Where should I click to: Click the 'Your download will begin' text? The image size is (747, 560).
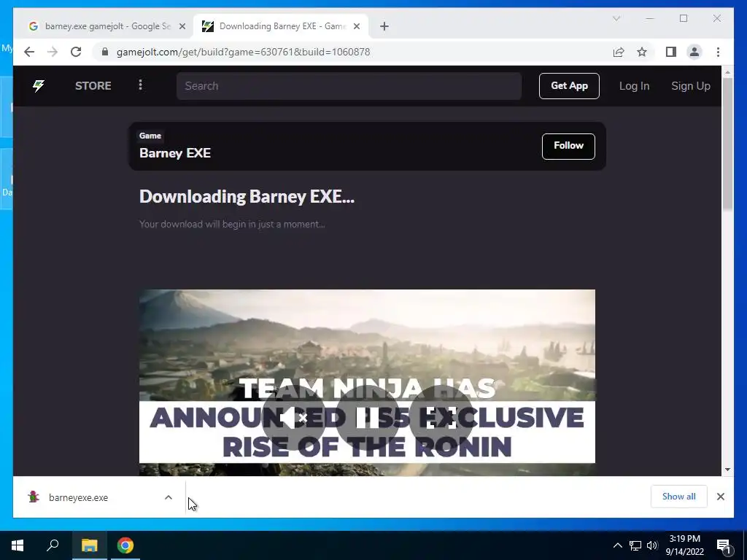click(x=232, y=225)
